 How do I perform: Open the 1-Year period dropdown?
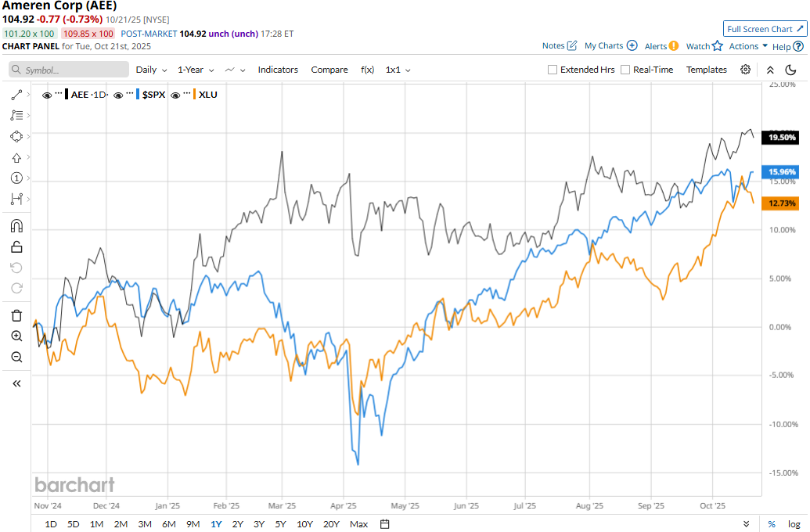[196, 70]
